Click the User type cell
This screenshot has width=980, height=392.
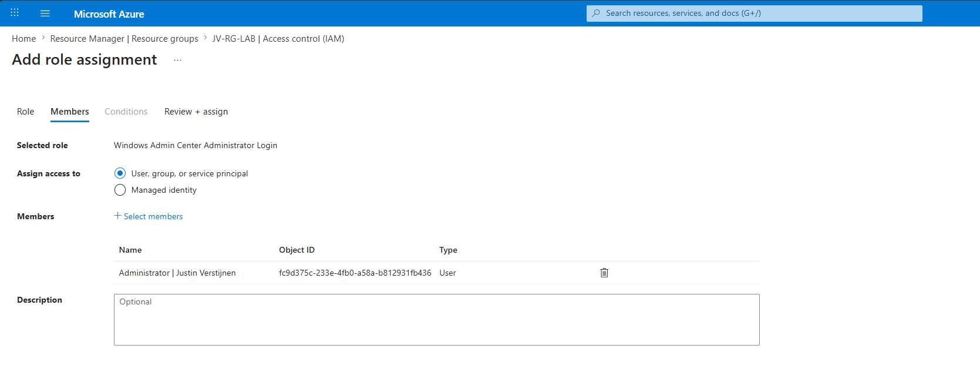pos(448,273)
